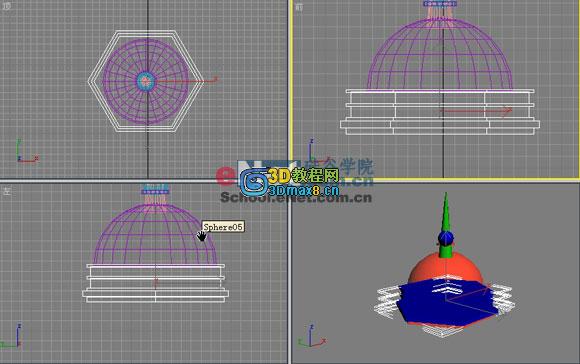Select purple Sphere05 dome in Left viewport
Image resolution: width=580 pixels, height=364 pixels.
coord(155,234)
